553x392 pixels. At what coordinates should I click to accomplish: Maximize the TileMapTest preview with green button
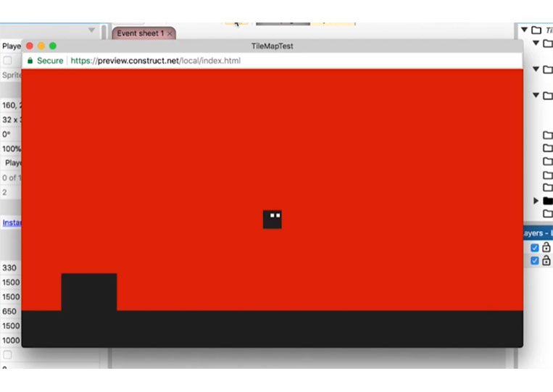[53, 46]
